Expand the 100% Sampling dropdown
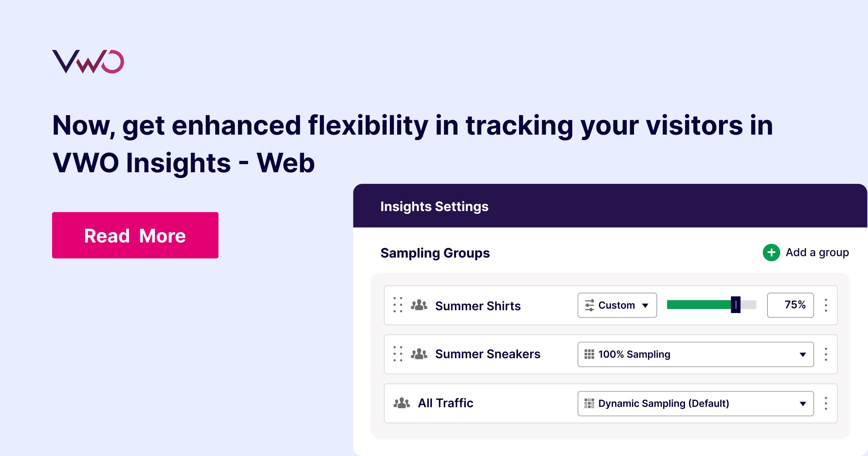The image size is (868, 456). 695,354
